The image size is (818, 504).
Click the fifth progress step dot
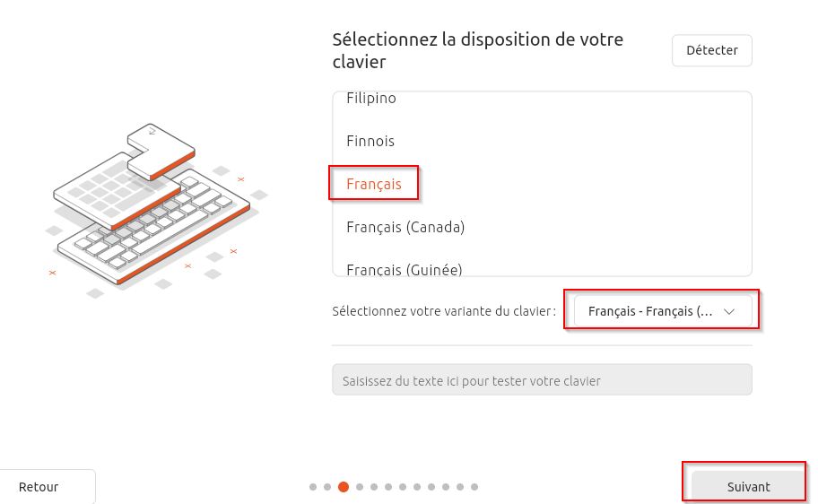(x=374, y=487)
